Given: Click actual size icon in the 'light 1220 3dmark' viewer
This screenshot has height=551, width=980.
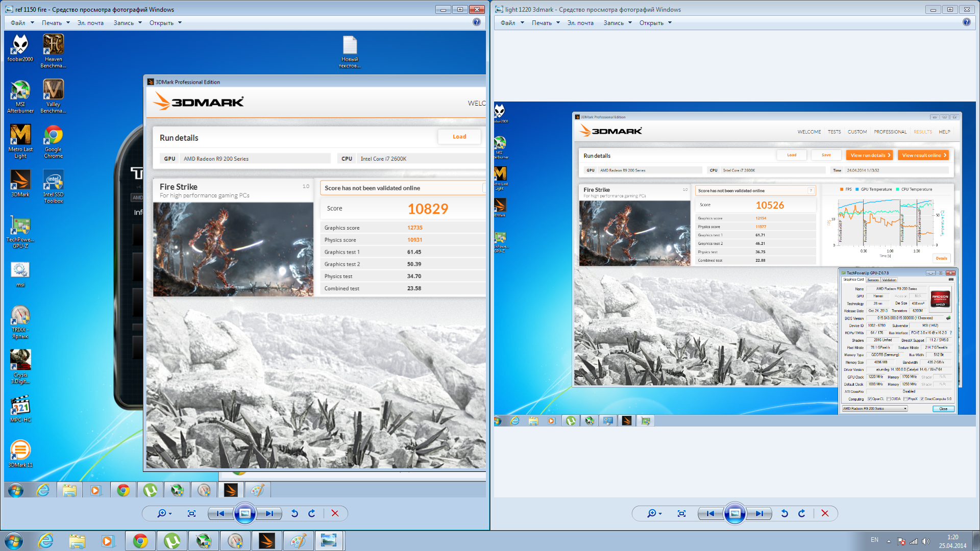Looking at the screenshot, I should 681,513.
